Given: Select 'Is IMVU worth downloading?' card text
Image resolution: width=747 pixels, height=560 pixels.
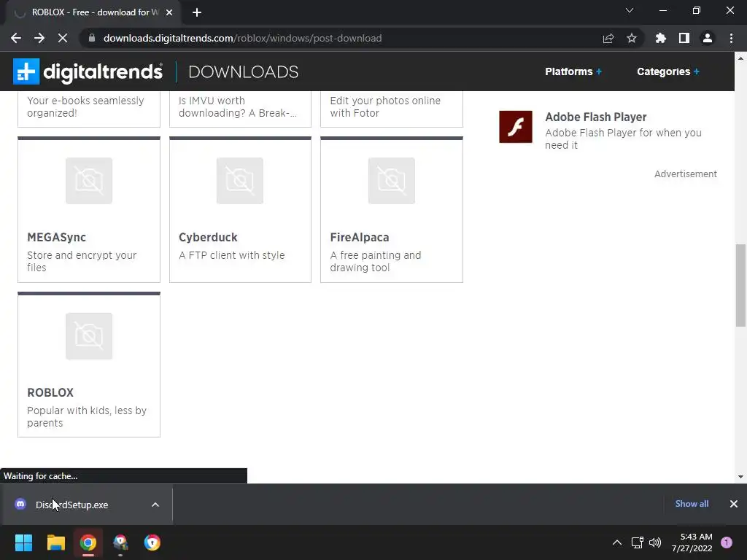Looking at the screenshot, I should (x=238, y=106).
